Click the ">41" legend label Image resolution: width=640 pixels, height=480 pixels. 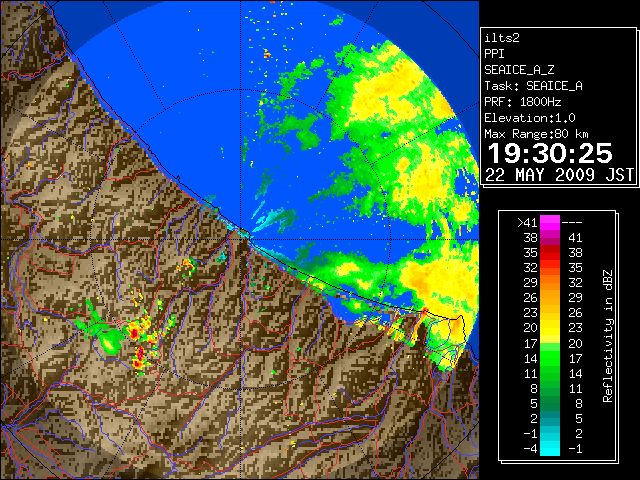coord(527,223)
